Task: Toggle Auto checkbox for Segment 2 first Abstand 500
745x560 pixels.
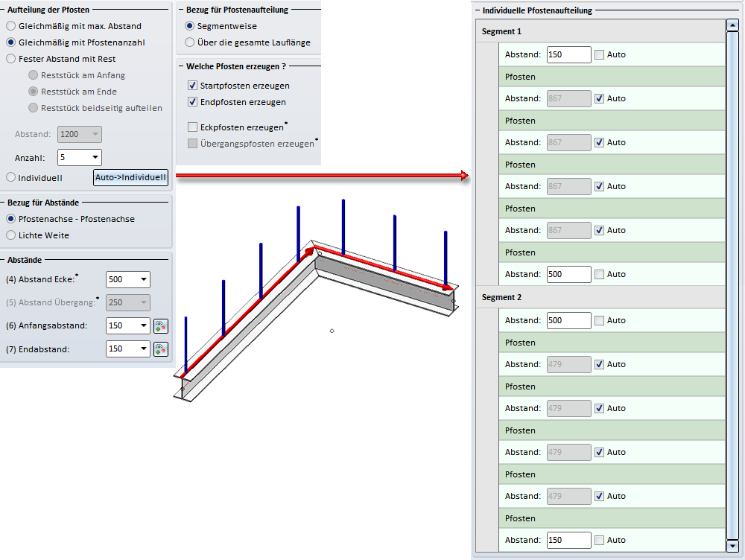Action: pos(600,321)
